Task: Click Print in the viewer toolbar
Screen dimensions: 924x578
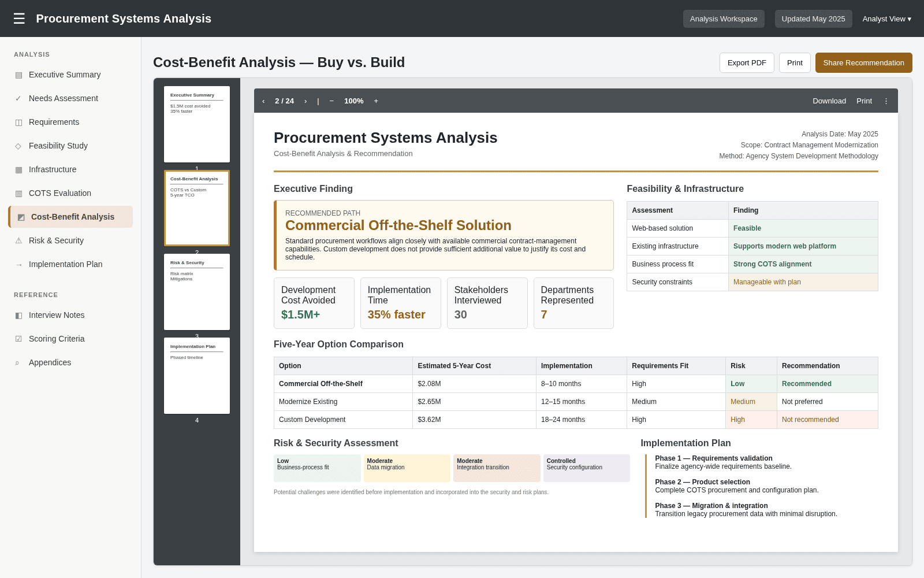Action: pyautogui.click(x=864, y=101)
